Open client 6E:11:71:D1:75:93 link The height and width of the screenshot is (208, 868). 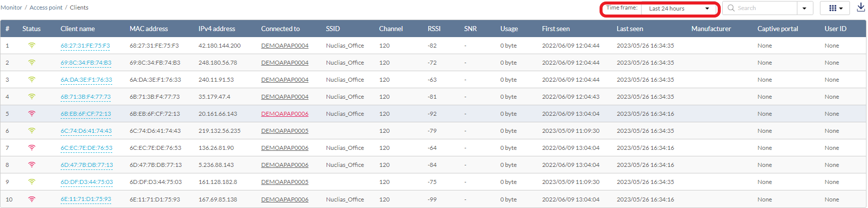click(86, 199)
